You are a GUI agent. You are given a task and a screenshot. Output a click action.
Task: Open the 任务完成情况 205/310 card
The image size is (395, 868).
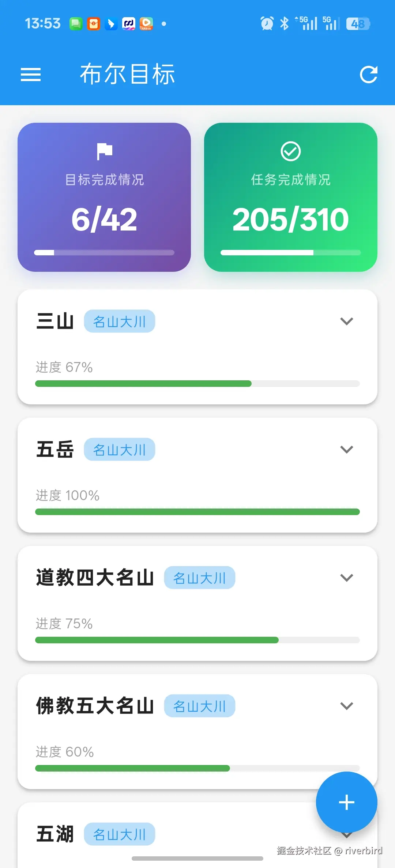[291, 197]
